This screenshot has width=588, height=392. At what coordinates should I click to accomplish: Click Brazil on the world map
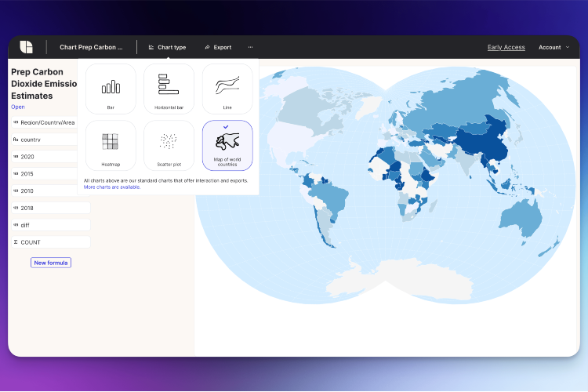coord(332,197)
